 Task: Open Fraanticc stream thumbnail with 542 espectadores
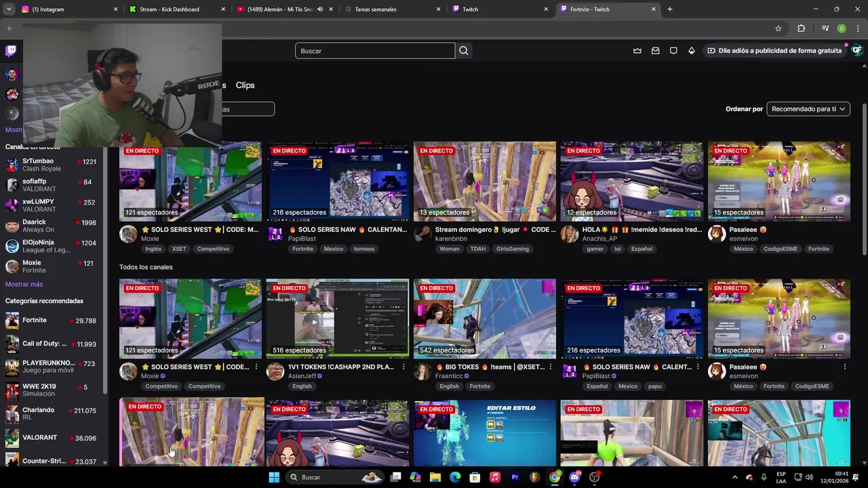[485, 319]
